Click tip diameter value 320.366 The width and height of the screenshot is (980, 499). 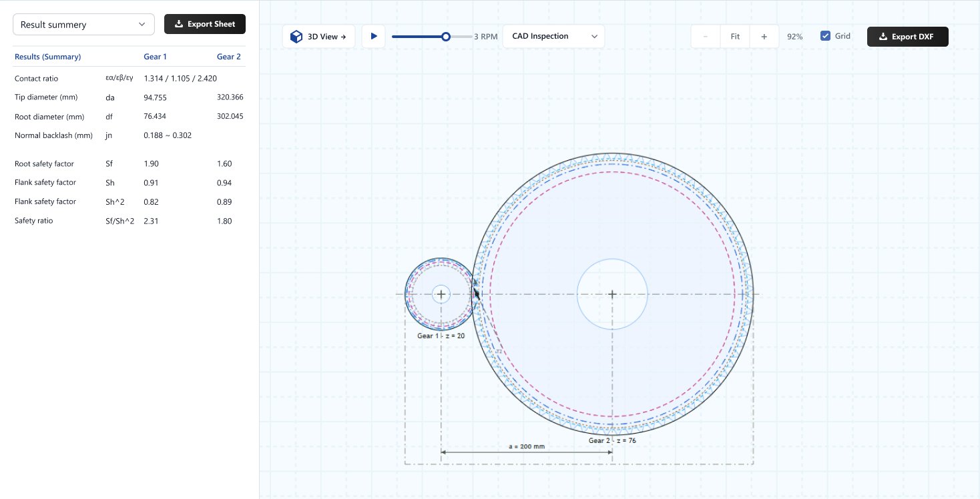click(230, 97)
